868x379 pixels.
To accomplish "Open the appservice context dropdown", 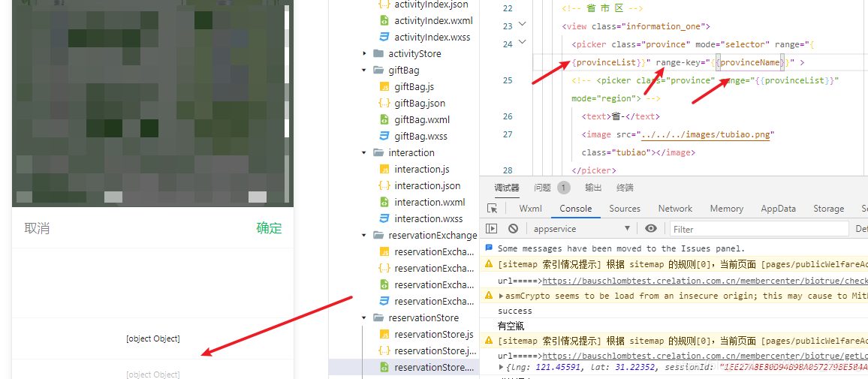I will pos(581,228).
